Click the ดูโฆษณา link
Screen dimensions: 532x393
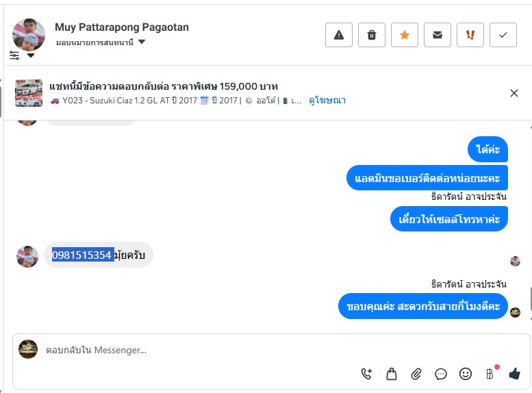pyautogui.click(x=327, y=101)
